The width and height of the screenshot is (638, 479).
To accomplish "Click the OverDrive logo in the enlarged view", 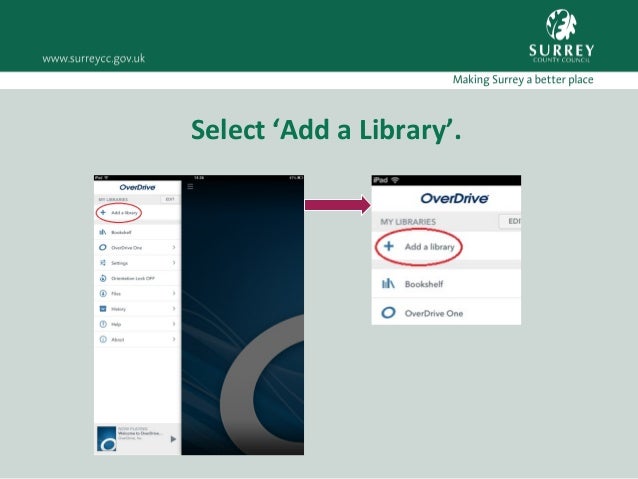I will (454, 199).
